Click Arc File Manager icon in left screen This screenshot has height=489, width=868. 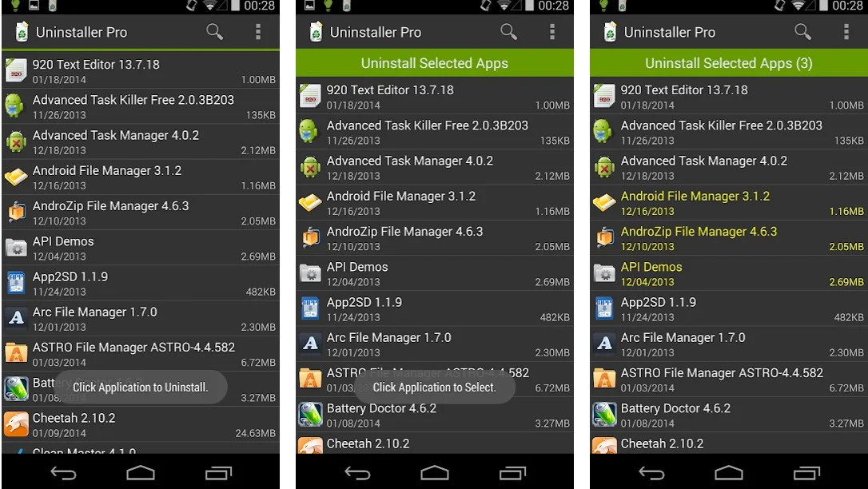click(x=16, y=318)
